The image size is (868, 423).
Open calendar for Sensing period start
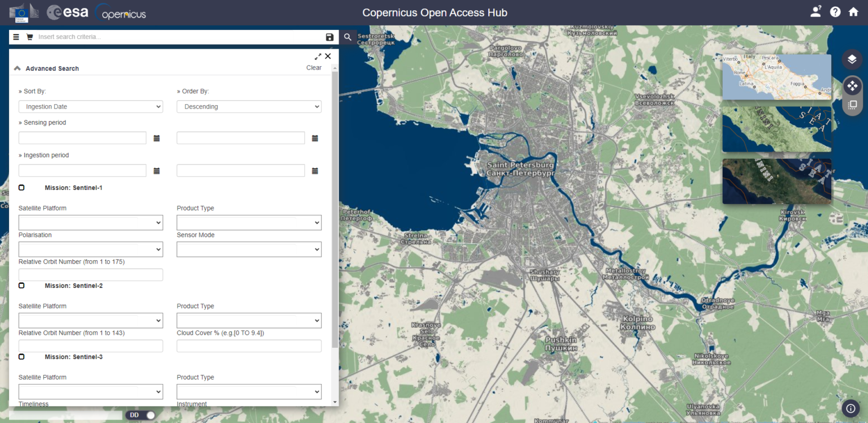[x=157, y=138]
